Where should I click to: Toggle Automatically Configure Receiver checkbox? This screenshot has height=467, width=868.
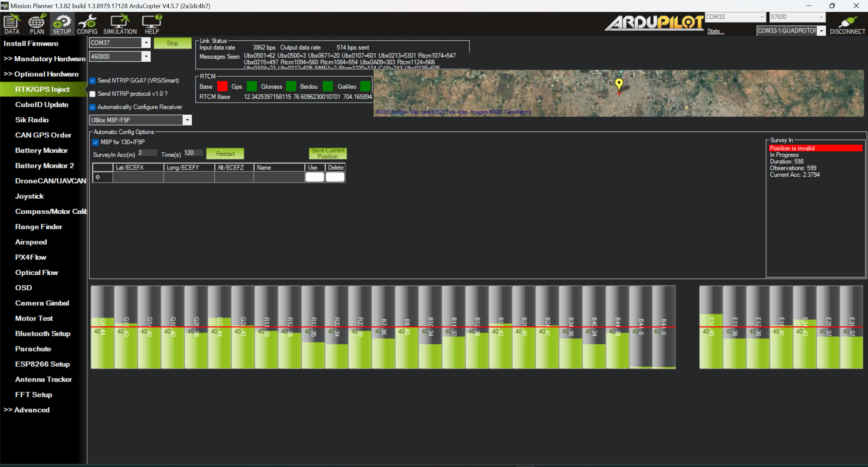click(93, 107)
